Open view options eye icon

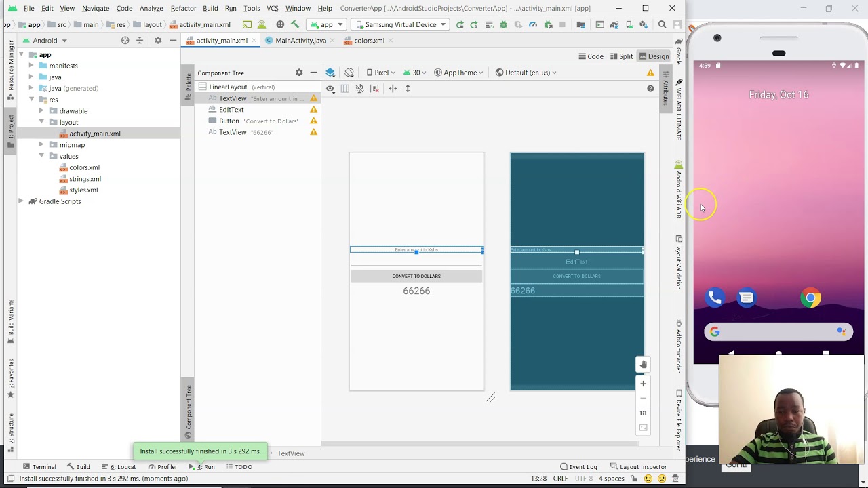(330, 89)
